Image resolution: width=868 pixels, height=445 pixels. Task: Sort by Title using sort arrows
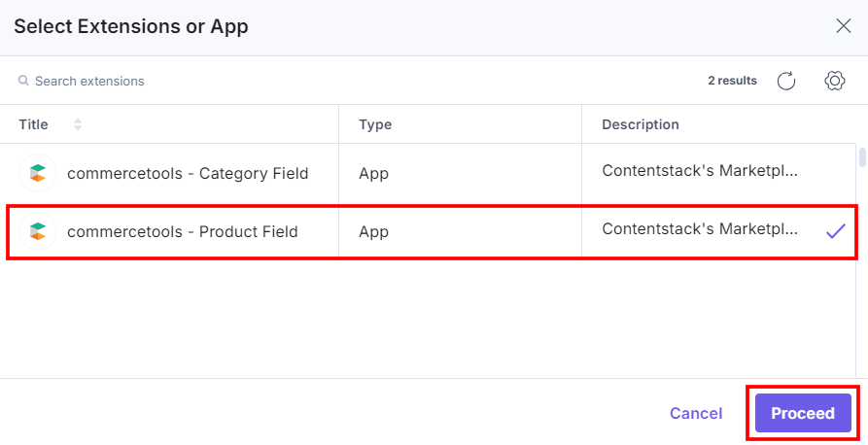tap(78, 124)
